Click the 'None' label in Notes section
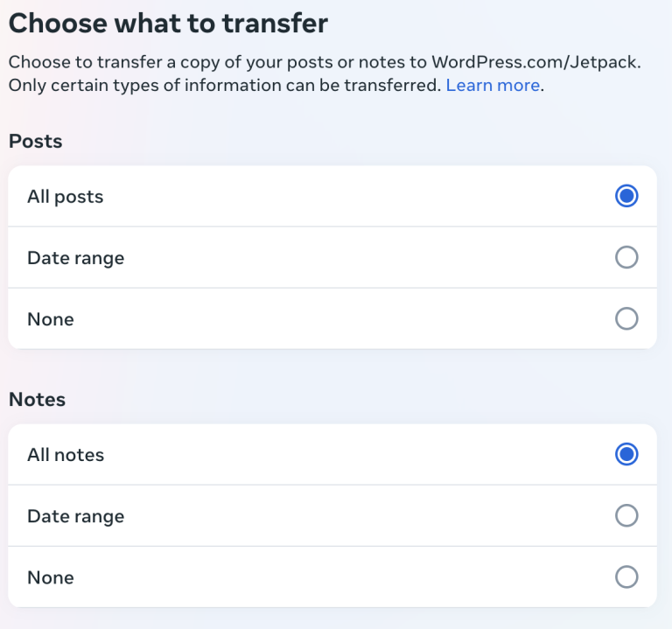This screenshot has width=672, height=629. [51, 577]
